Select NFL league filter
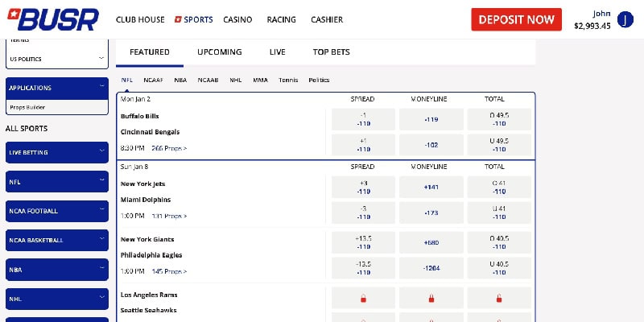Image resolution: width=644 pixels, height=322 pixels. (126, 80)
